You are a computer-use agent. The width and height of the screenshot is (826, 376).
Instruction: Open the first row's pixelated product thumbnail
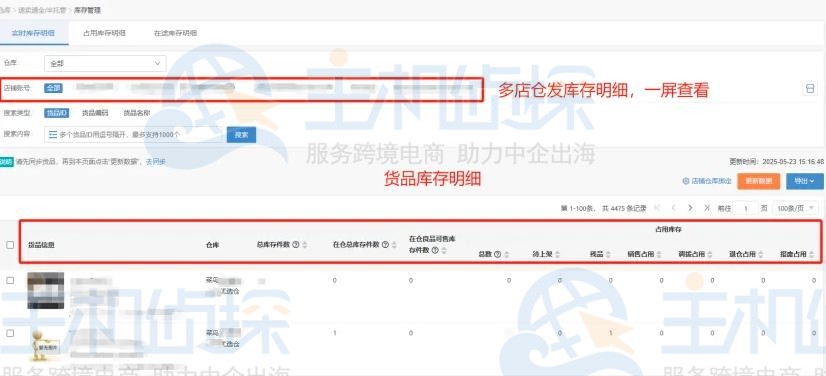click(x=46, y=290)
